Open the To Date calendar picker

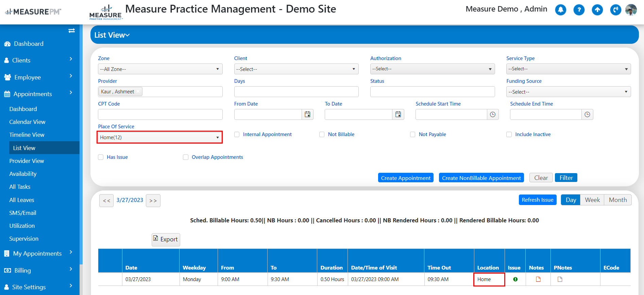(x=398, y=114)
